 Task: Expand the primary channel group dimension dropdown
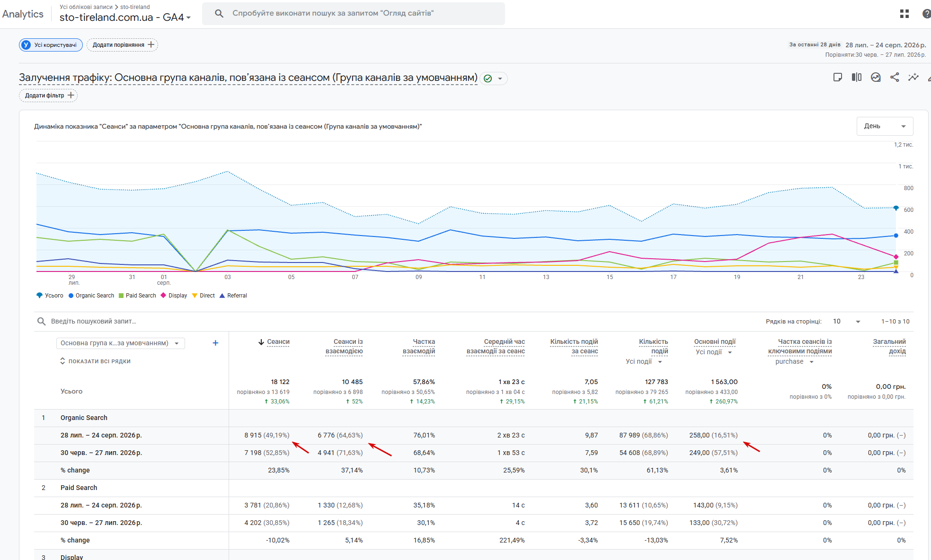120,343
